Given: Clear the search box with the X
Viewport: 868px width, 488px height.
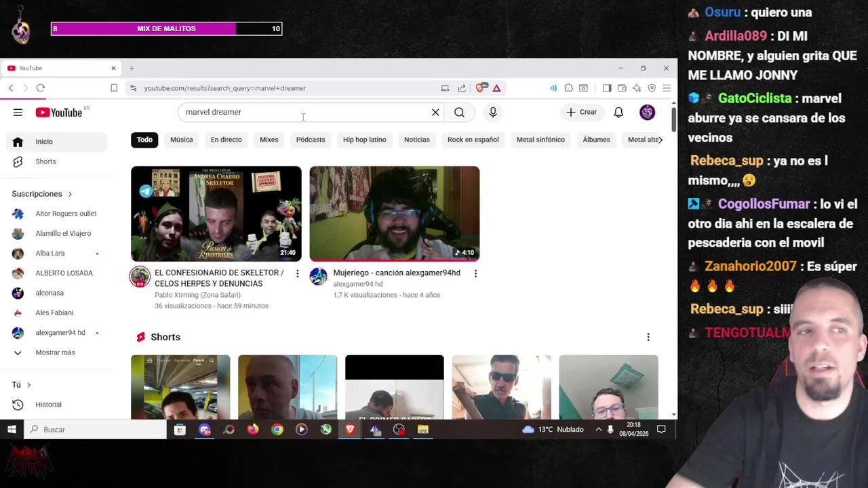Looking at the screenshot, I should [x=435, y=113].
